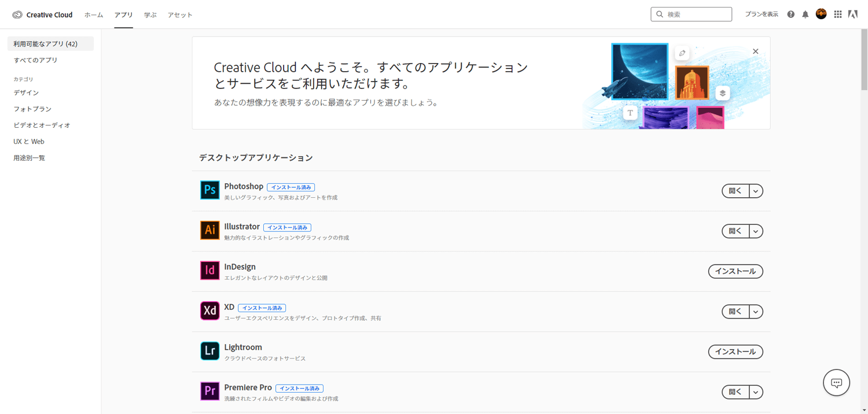
Task: Switch to the アセット tab
Action: (x=180, y=15)
